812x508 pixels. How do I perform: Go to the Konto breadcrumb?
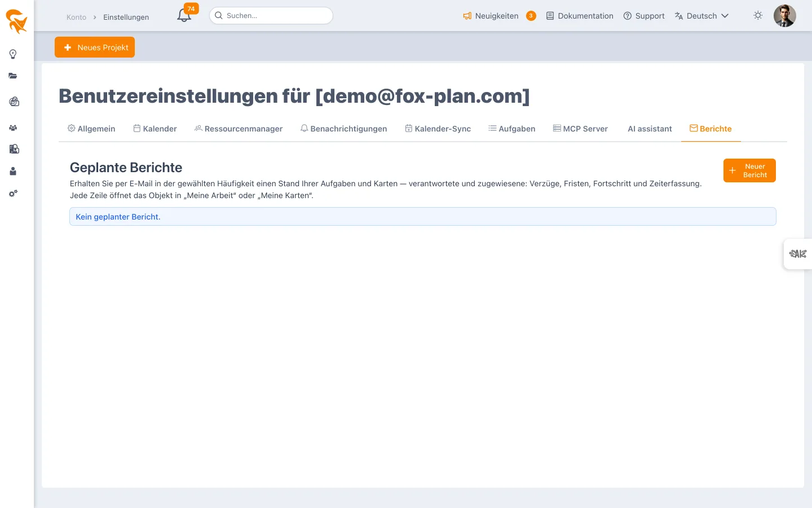[76, 17]
